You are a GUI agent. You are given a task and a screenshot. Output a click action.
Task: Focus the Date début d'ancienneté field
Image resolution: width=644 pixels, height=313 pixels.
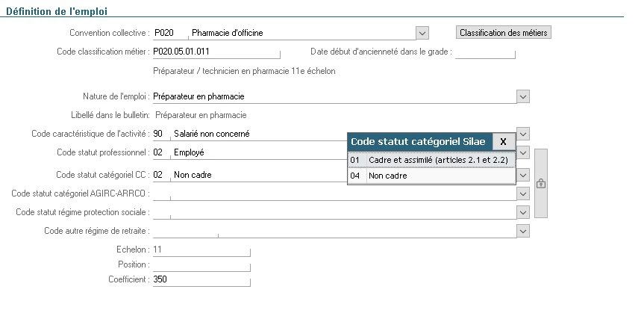pos(485,52)
